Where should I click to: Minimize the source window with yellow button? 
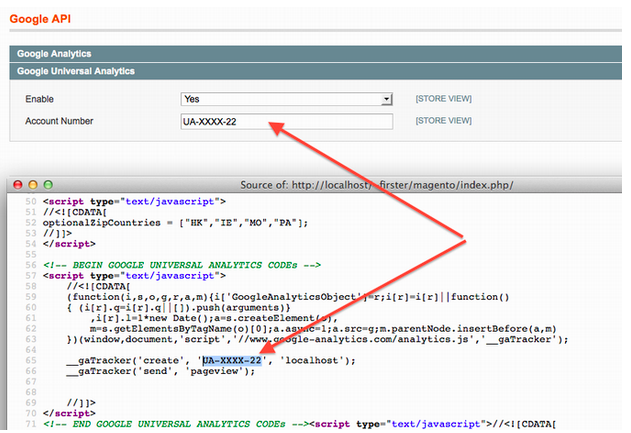click(x=33, y=185)
